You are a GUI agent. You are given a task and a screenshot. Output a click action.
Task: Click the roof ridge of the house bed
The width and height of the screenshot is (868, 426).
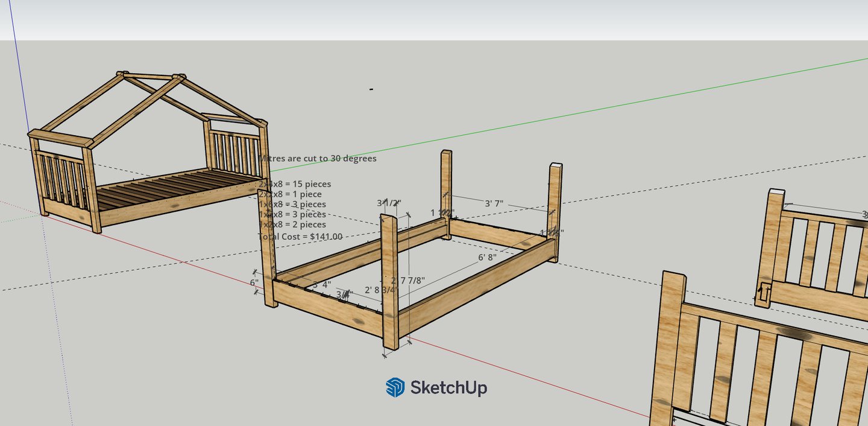151,76
